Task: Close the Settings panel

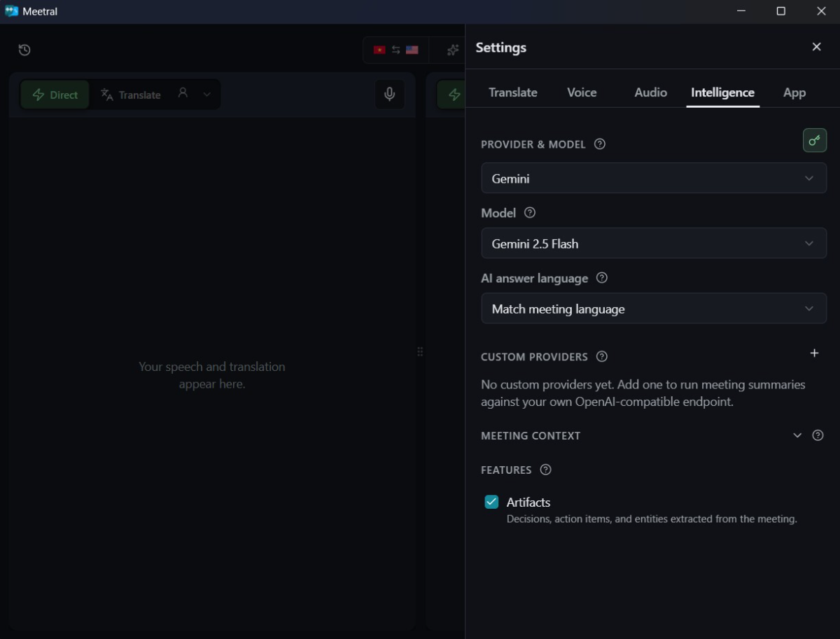Action: (x=816, y=47)
